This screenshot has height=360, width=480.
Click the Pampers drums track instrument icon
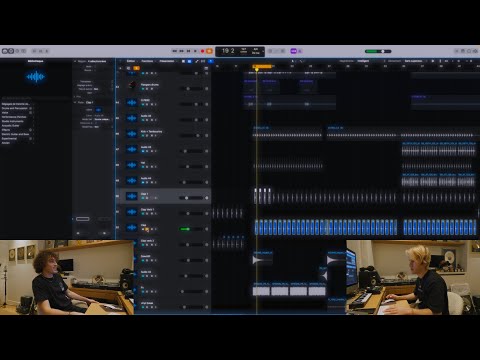tap(132, 86)
